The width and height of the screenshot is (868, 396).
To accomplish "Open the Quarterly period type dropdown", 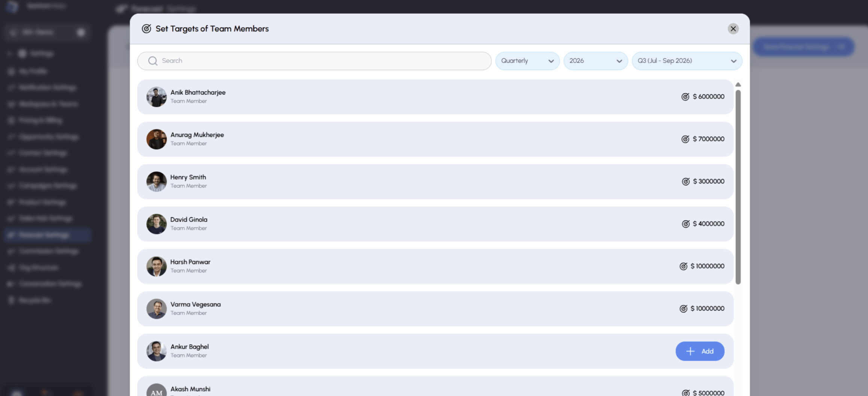I will (x=527, y=61).
